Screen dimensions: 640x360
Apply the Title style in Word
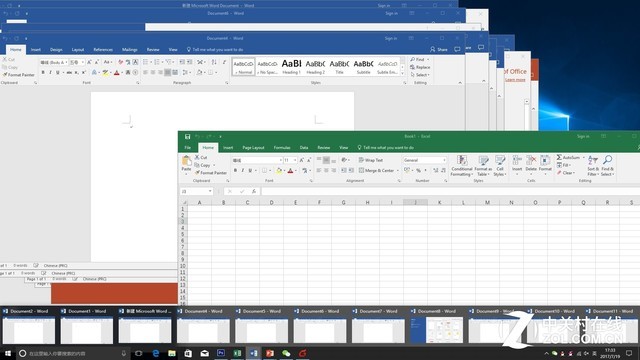(x=339, y=67)
